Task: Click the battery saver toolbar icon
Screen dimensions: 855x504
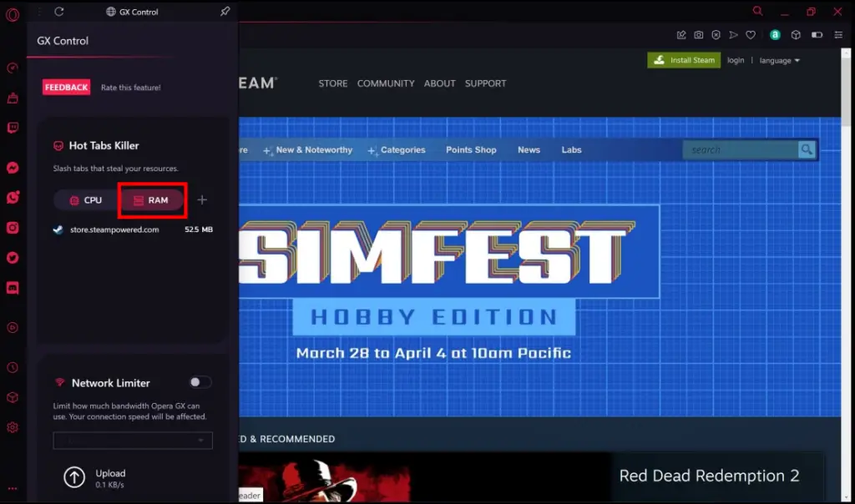Action: pos(817,35)
